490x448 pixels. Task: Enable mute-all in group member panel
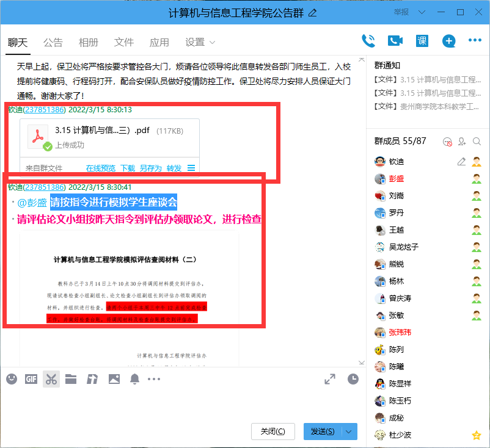(447, 141)
